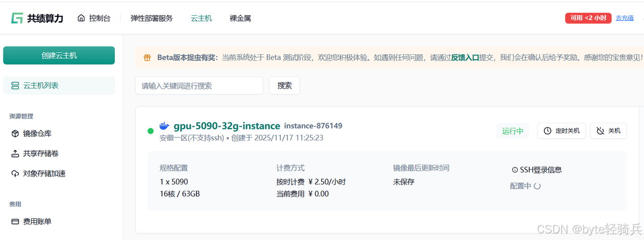Click the 16核 / 63GB spec text
The height and width of the screenshot is (240, 644).
(180, 193)
